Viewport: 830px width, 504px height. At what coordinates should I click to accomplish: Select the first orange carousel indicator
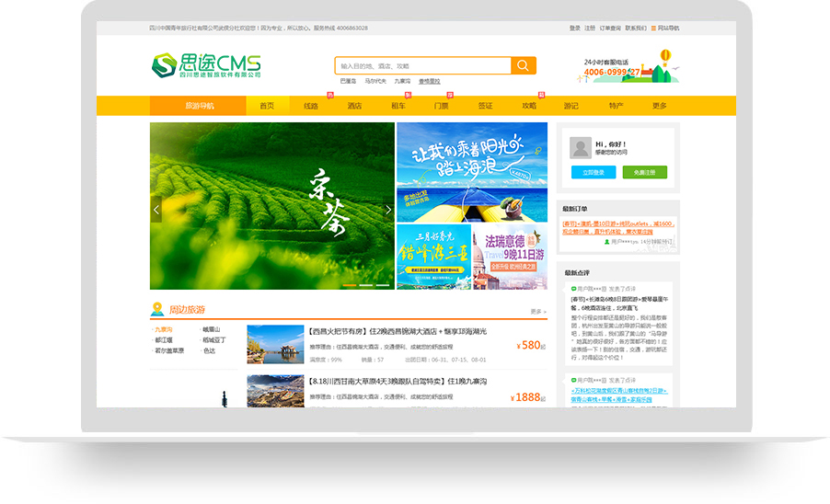[350, 285]
